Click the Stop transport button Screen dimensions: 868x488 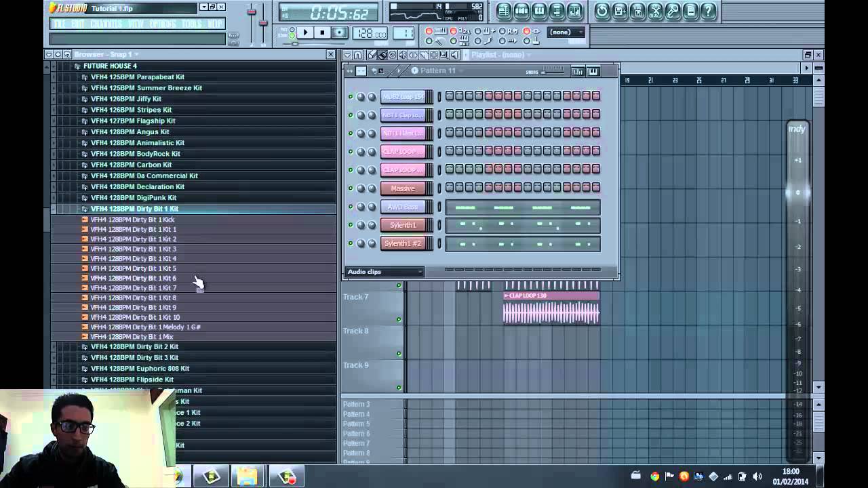(x=322, y=33)
